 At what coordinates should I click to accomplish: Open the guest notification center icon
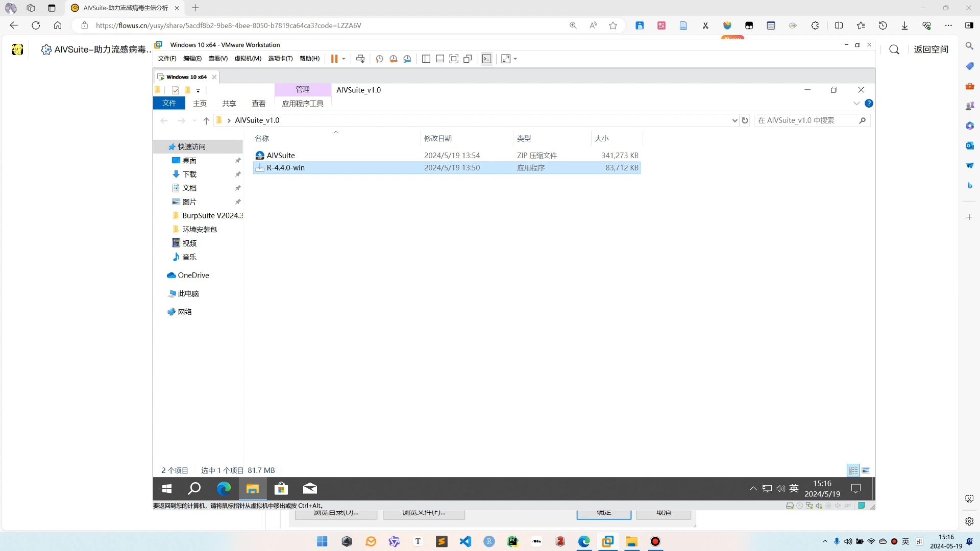[856, 489]
